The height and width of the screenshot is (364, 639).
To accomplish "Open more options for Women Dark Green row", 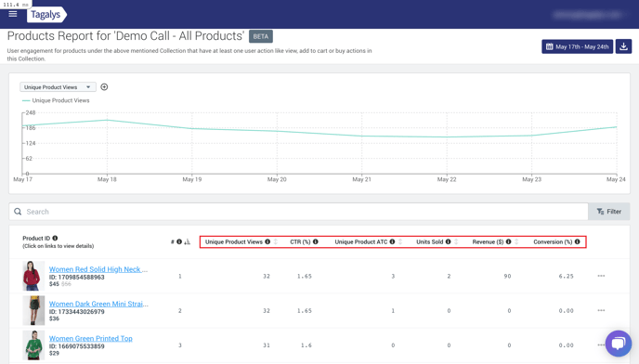I will click(601, 310).
